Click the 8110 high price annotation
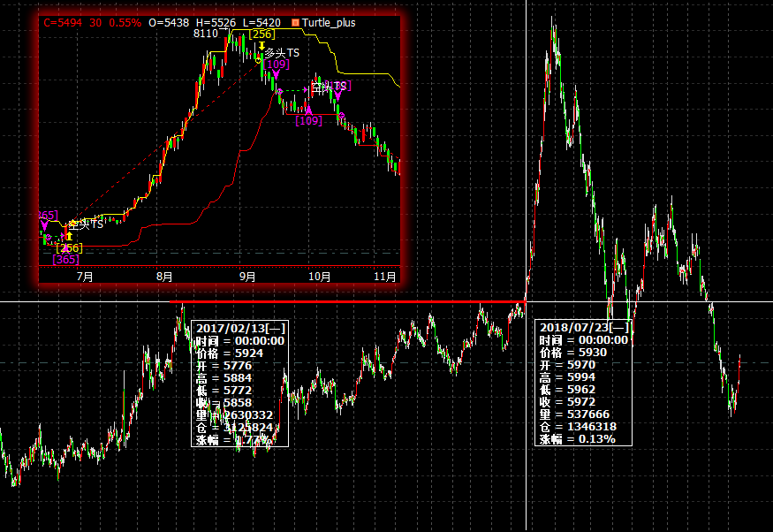 click(205, 34)
